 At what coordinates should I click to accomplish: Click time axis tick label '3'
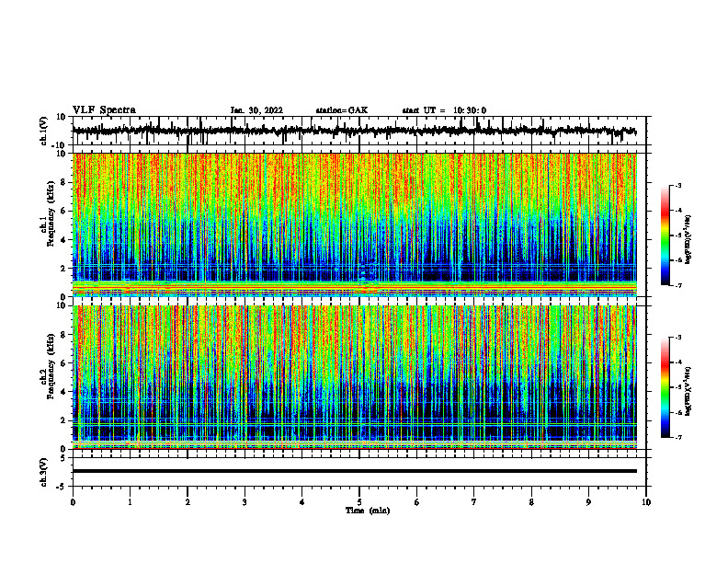click(245, 502)
